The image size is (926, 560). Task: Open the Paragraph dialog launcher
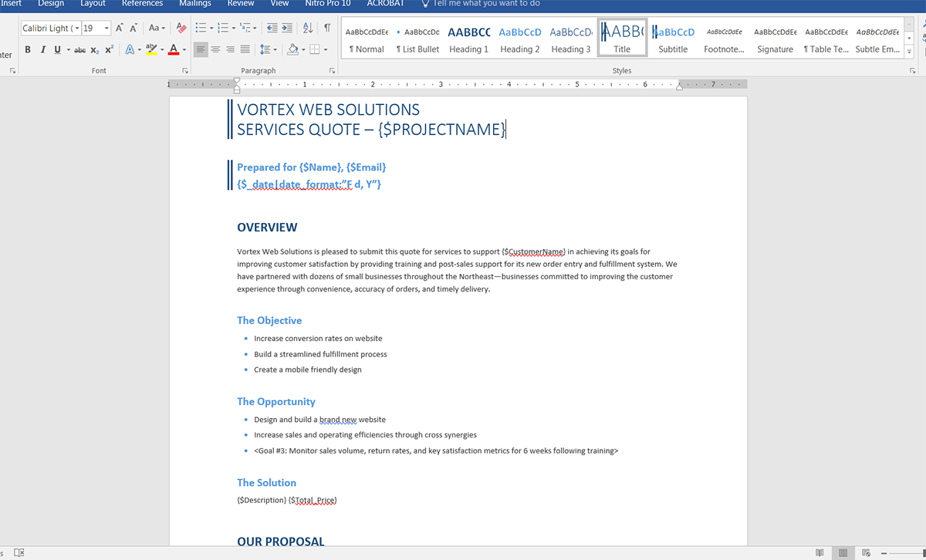(x=332, y=70)
